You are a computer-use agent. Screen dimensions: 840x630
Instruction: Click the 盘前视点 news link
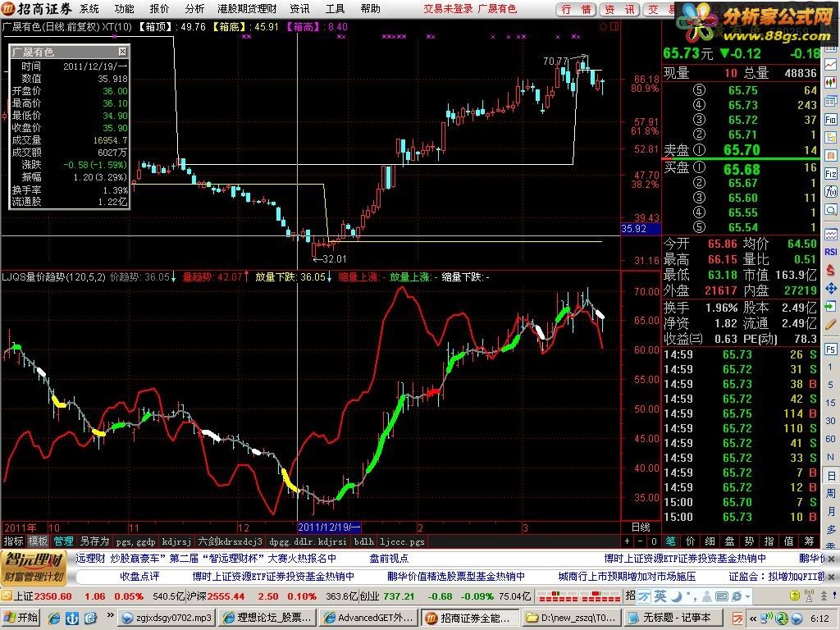point(389,558)
